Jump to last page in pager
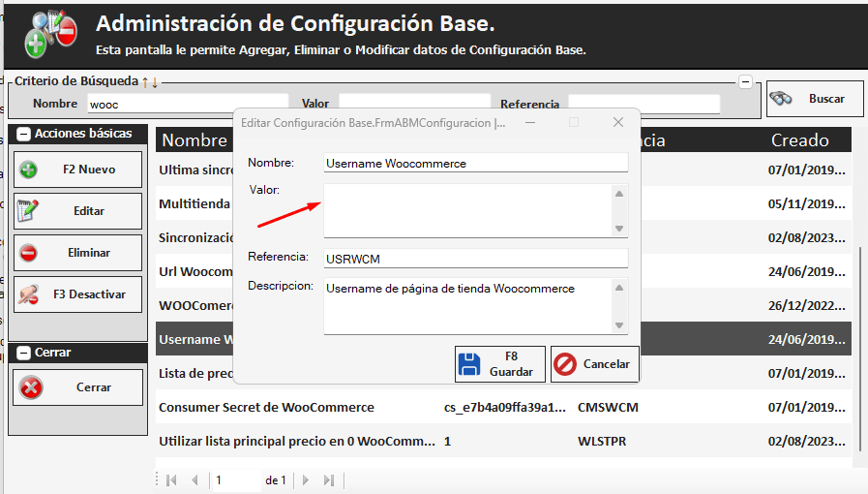Viewport: 868px width, 494px height. 329,479
